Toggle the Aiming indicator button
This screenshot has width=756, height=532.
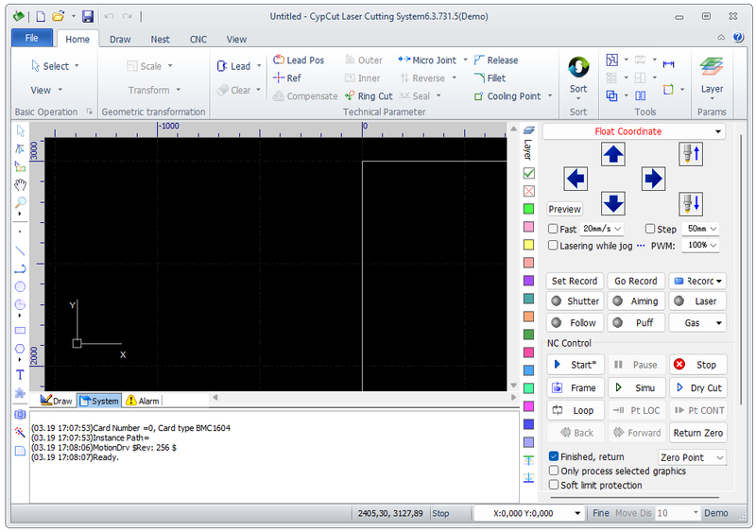point(636,301)
